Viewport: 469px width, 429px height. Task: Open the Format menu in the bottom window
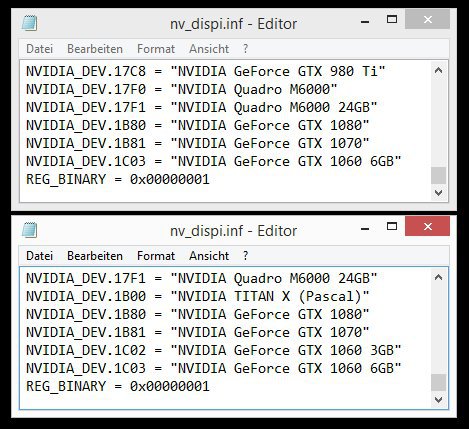coord(156,256)
